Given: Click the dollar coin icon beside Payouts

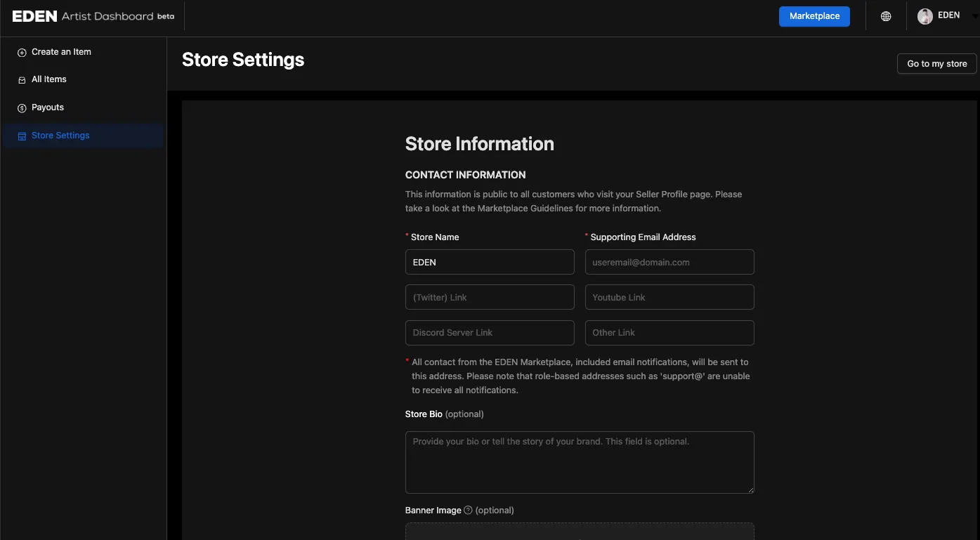Looking at the screenshot, I should 22,108.
